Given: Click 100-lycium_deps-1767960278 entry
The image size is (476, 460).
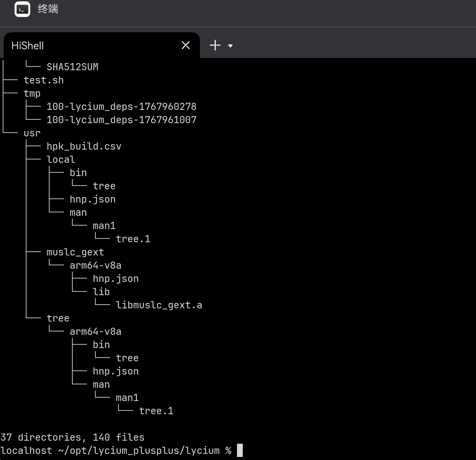Looking at the screenshot, I should coord(122,107).
